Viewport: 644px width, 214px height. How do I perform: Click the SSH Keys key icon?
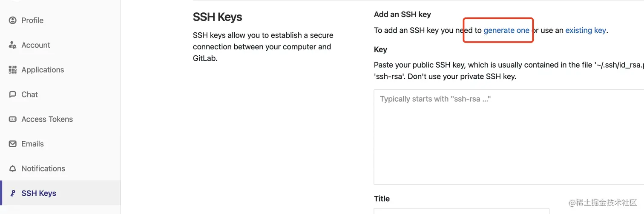click(x=13, y=193)
